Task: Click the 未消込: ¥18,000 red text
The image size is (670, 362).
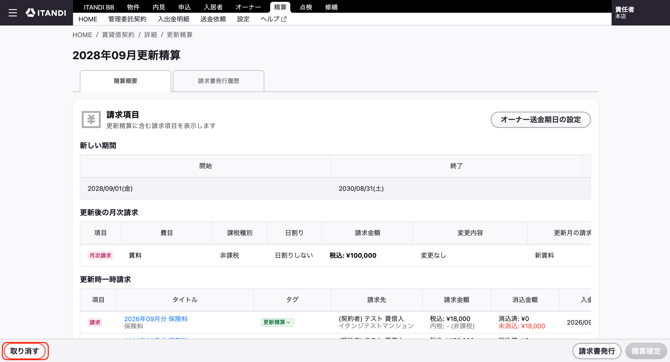Action: point(522,326)
